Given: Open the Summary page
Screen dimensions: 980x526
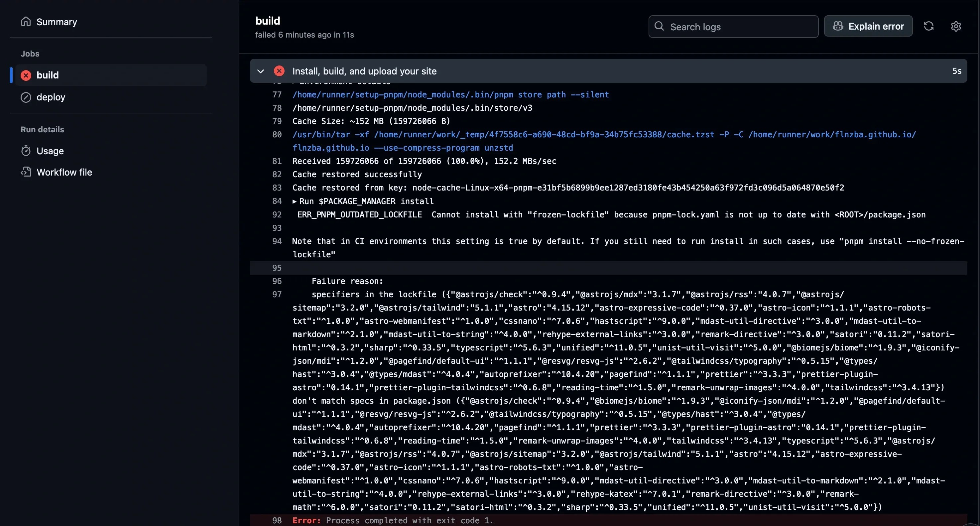Looking at the screenshot, I should tap(57, 22).
